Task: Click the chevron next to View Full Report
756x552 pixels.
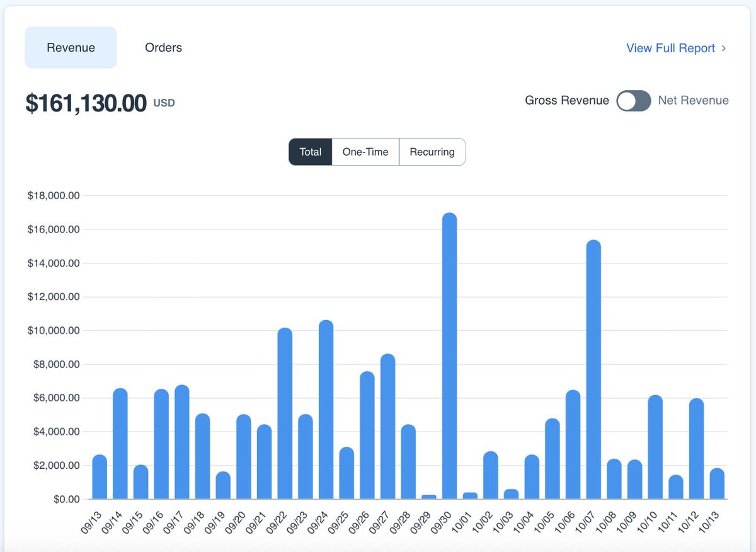Action: (x=723, y=49)
